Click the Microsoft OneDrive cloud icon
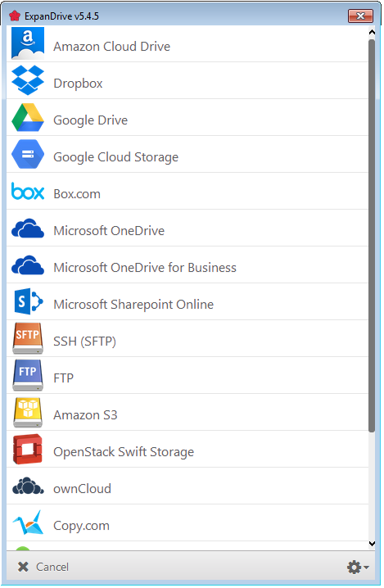The width and height of the screenshot is (384, 588). coord(28,228)
